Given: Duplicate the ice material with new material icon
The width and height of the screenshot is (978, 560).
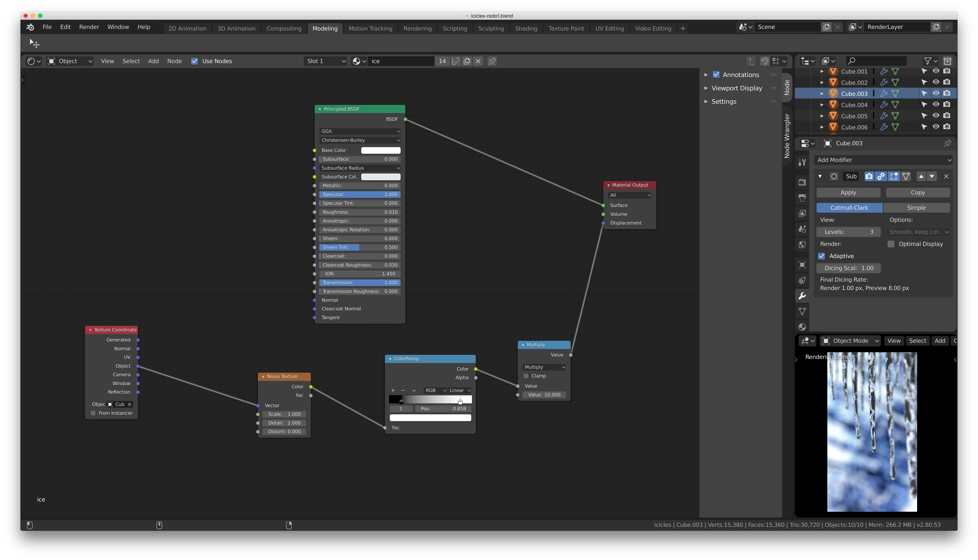Looking at the screenshot, I should point(467,61).
